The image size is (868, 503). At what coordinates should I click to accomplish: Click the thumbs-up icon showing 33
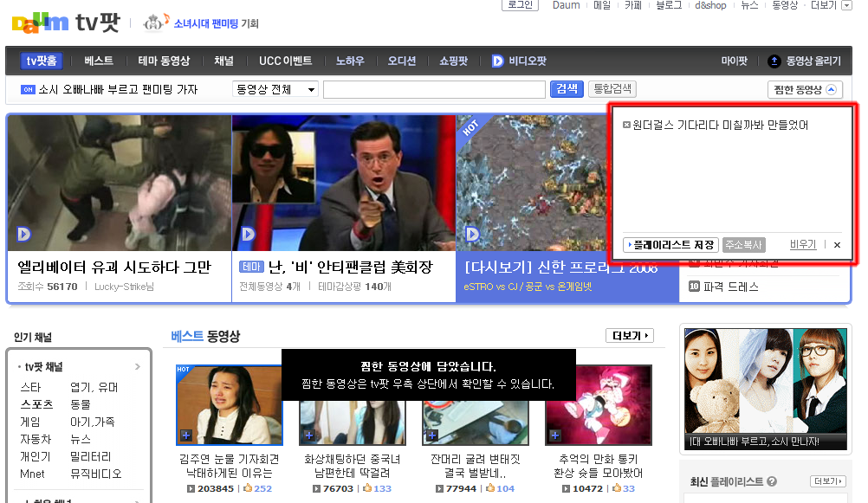pyautogui.click(x=617, y=488)
